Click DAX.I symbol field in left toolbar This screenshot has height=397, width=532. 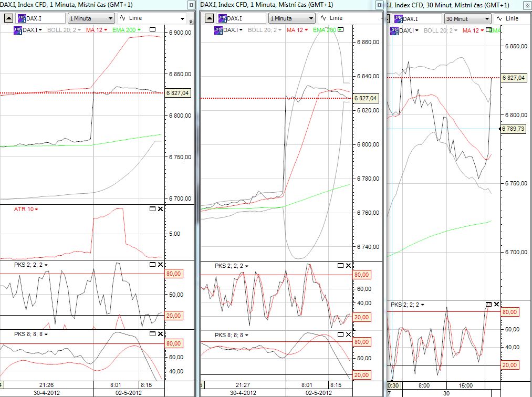click(40, 18)
